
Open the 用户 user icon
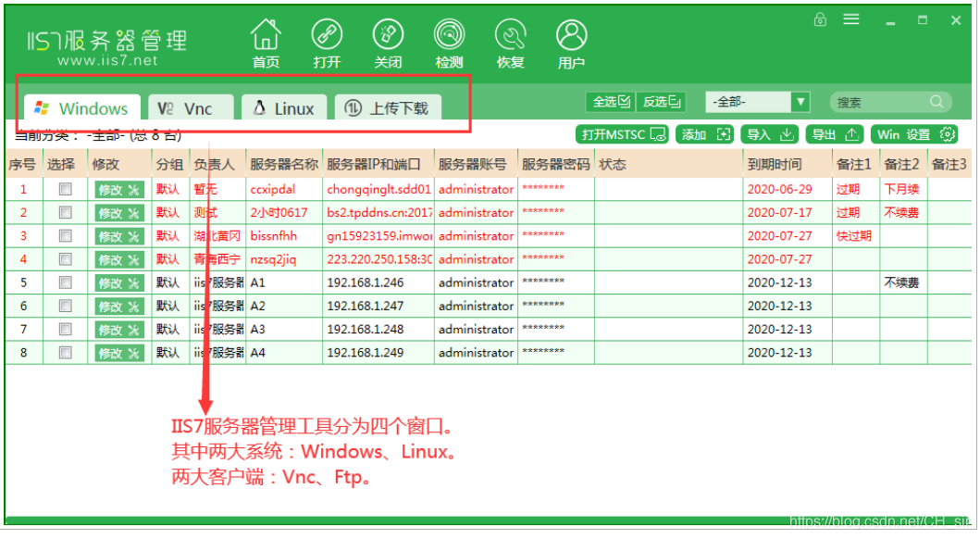571,43
